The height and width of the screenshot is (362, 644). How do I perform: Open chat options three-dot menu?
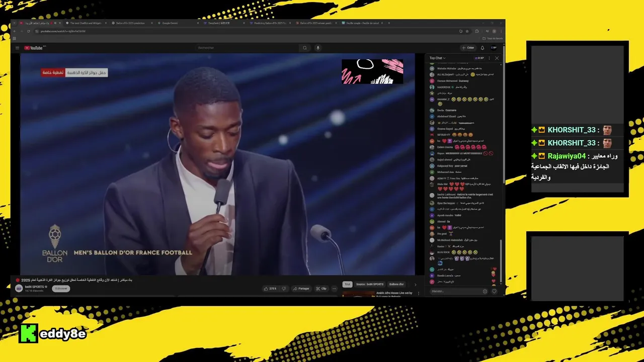point(489,58)
